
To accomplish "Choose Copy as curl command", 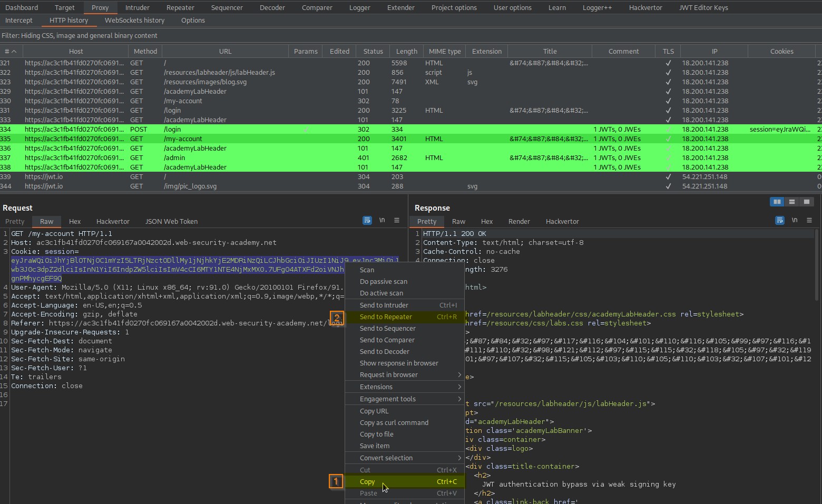I will click(x=405, y=423).
